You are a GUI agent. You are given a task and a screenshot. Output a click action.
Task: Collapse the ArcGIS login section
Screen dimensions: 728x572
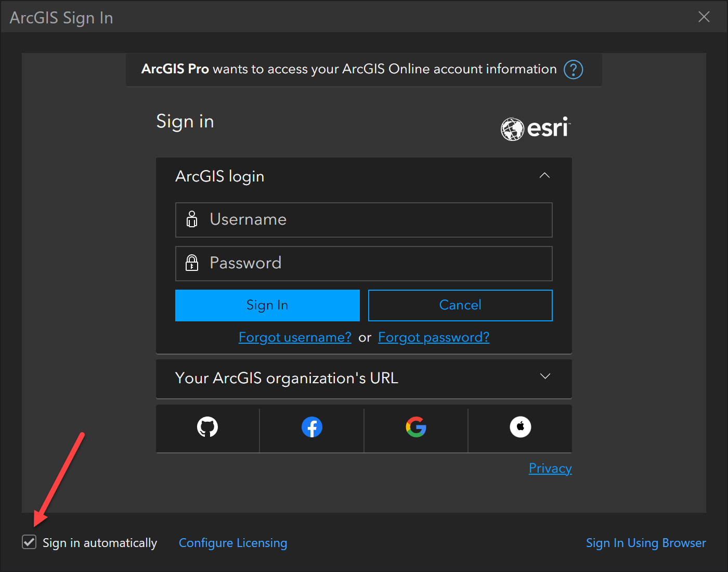544,176
